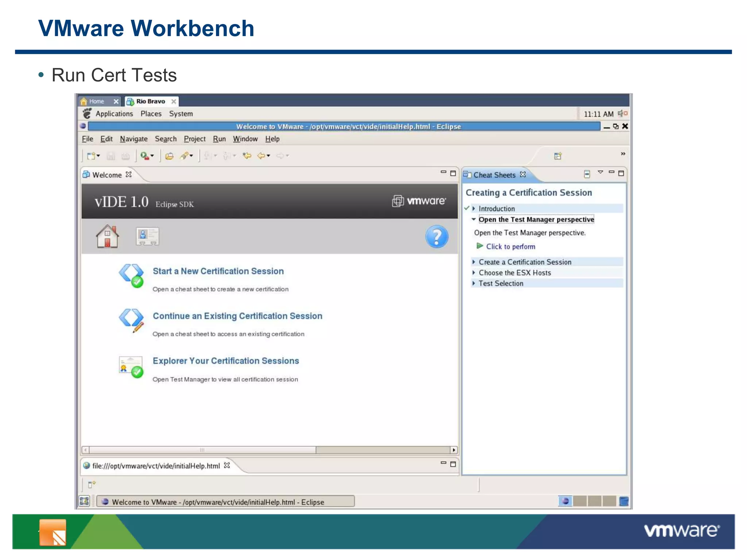Viewport: 747px width, 560px height.
Task: Click the Search flashlight toolbar icon
Action: [185, 156]
